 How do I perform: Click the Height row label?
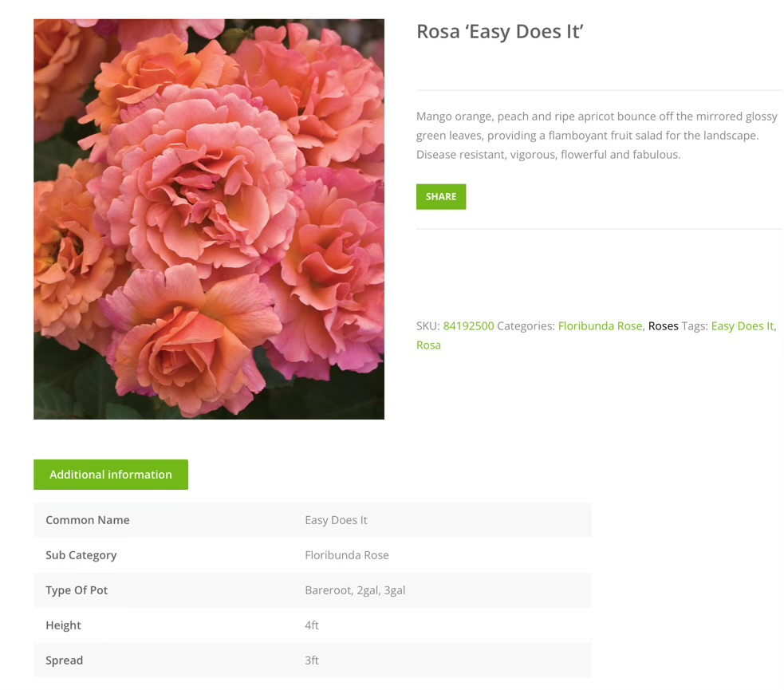64,625
